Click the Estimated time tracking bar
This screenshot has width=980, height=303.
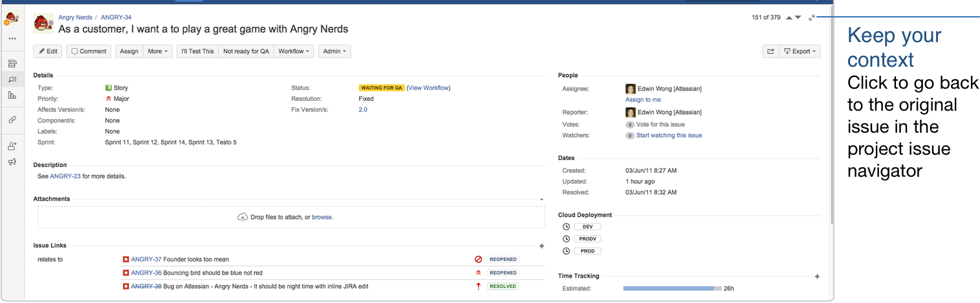coord(671,288)
